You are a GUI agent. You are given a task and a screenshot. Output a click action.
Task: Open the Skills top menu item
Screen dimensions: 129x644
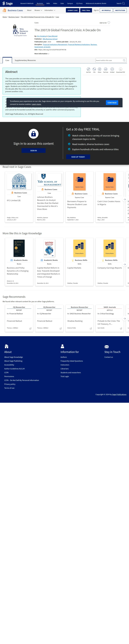(x=48, y=4)
